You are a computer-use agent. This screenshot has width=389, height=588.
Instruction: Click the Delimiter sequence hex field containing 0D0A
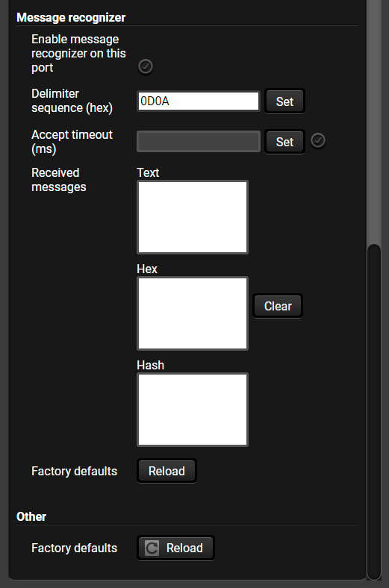pos(199,101)
